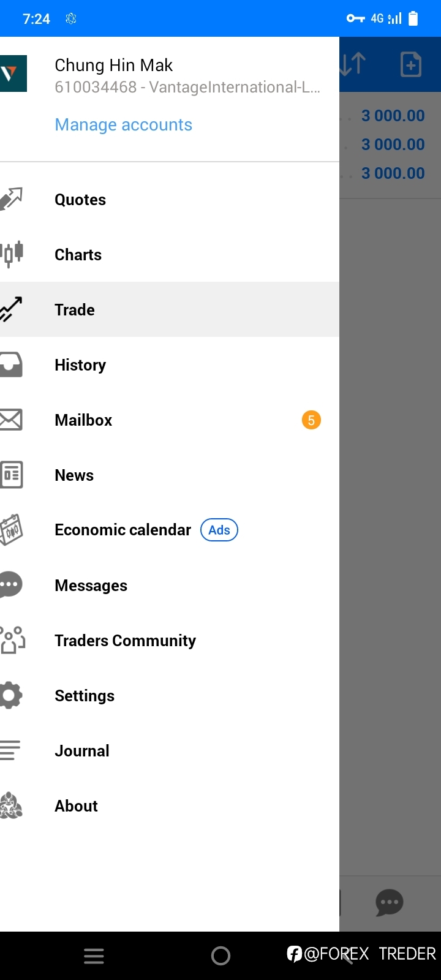Tap the Ads badge beside Economic calendar
Viewport: 441px width, 980px height.
pyautogui.click(x=219, y=530)
